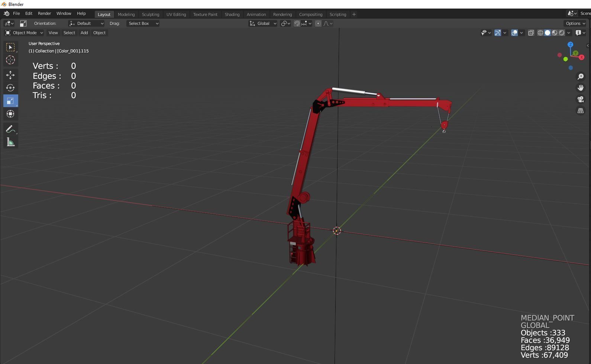Click the red X axis gizmo ball

[582, 57]
